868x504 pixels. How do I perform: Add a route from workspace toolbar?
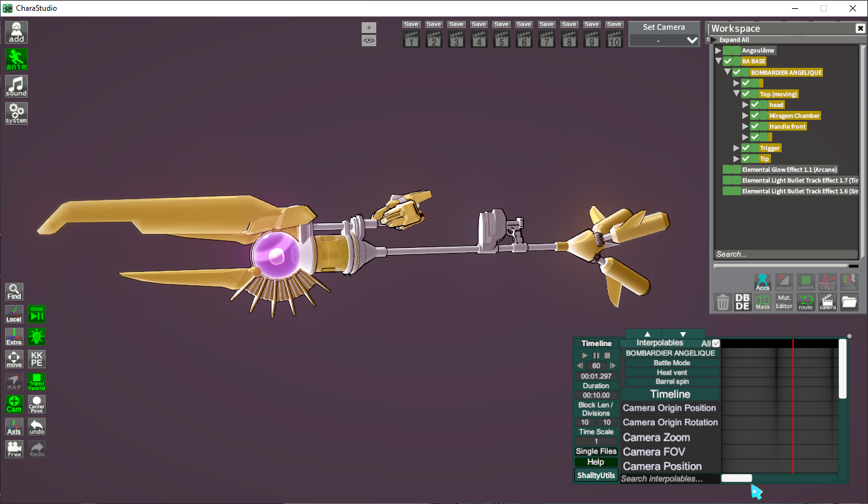pyautogui.click(x=806, y=302)
